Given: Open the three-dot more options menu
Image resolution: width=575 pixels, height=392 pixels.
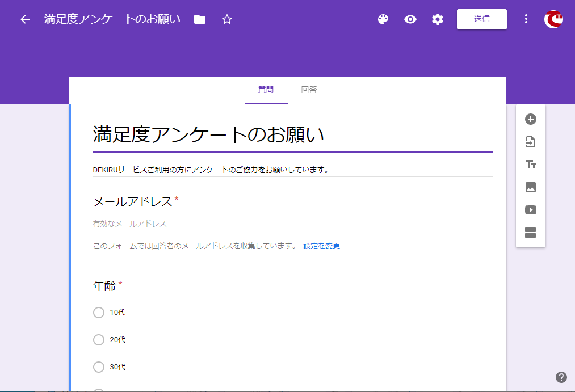Looking at the screenshot, I should coord(526,19).
